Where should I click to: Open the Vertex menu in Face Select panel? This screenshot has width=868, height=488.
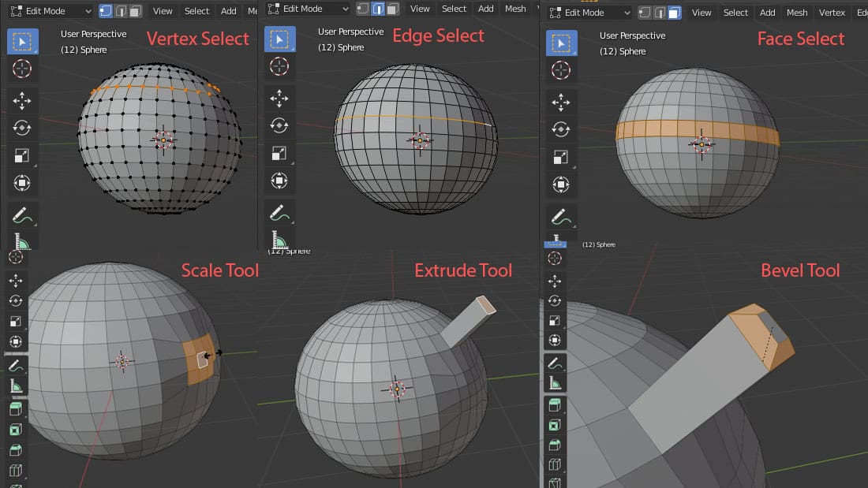pos(832,13)
